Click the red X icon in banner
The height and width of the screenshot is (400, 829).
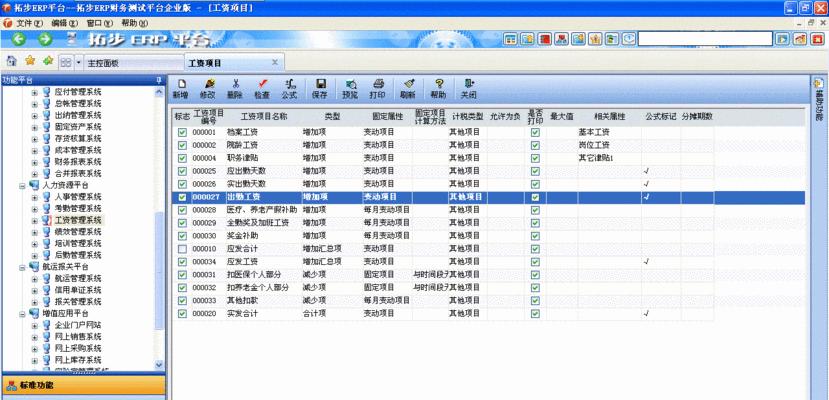pyautogui.click(x=817, y=39)
